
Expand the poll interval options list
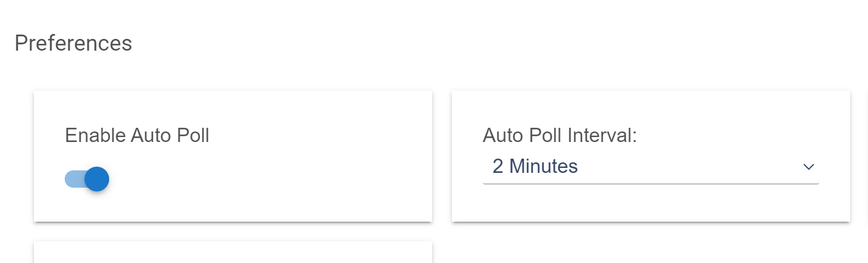click(x=650, y=167)
